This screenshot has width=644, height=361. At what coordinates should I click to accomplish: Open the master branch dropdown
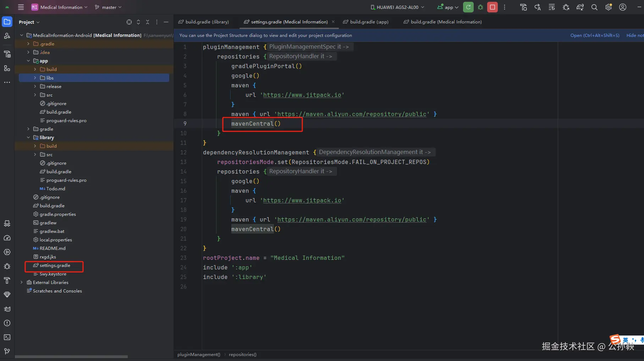[108, 7]
